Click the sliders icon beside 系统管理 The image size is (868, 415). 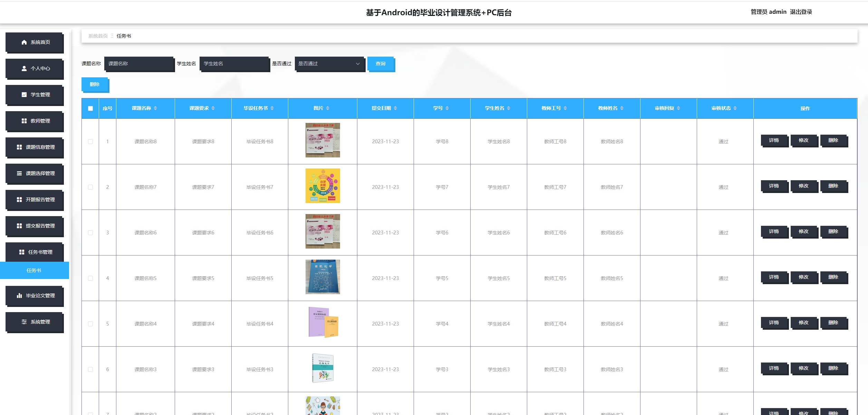pos(24,322)
